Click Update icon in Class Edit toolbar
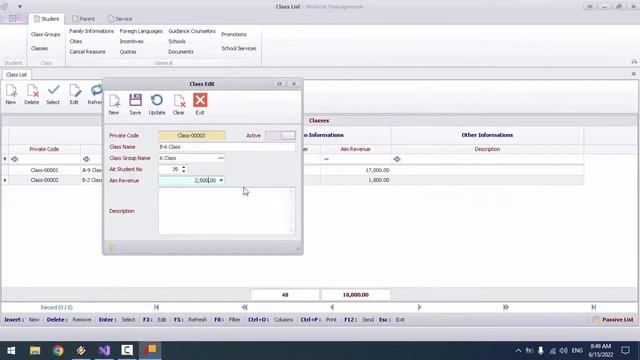This screenshot has width=640, height=360. [x=157, y=104]
